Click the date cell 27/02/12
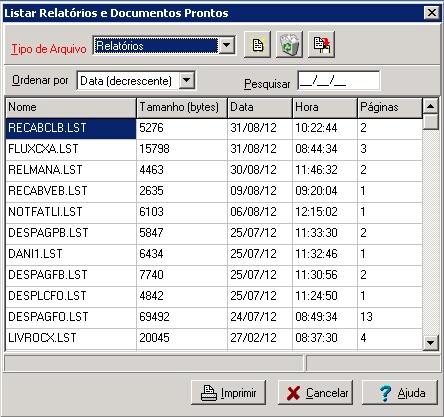 pos(260,338)
